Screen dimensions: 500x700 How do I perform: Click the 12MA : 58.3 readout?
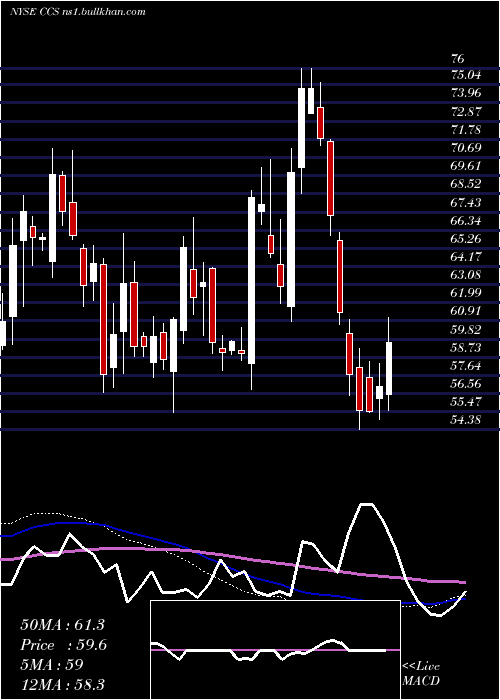point(63,684)
